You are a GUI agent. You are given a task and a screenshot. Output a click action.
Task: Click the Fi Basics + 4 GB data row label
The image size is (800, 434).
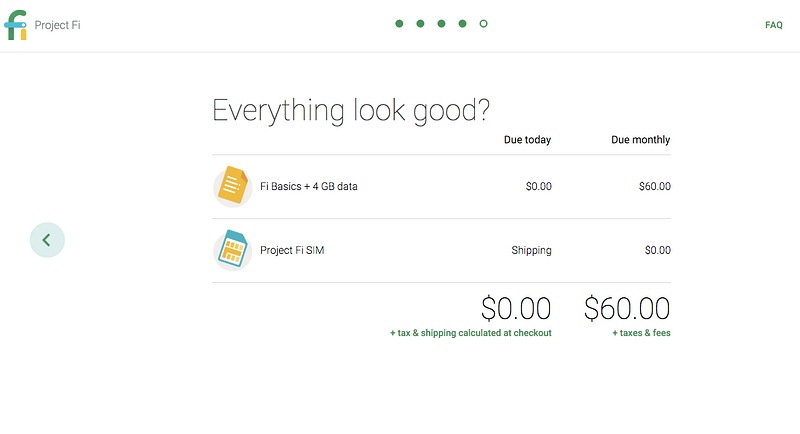point(309,186)
